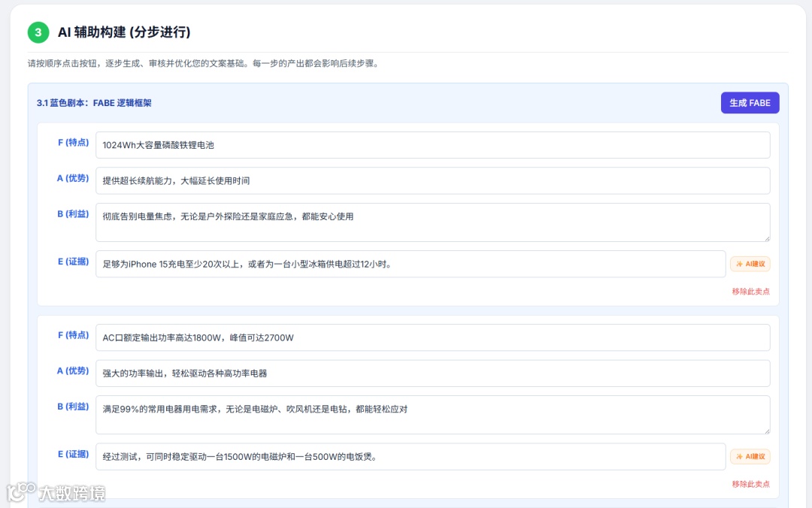This screenshot has height=508, width=812.
Task: Edit the 强大的功率输出 advantage field
Action: click(x=432, y=373)
